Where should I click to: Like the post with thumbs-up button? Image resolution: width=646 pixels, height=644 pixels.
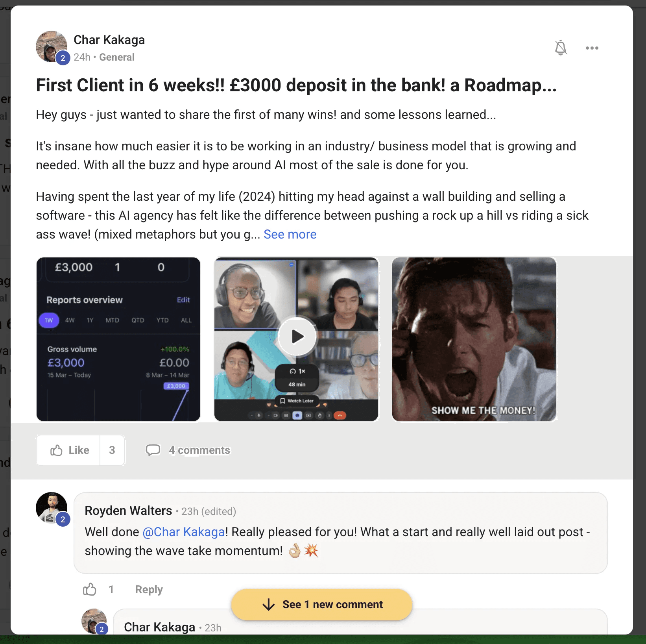pos(68,450)
